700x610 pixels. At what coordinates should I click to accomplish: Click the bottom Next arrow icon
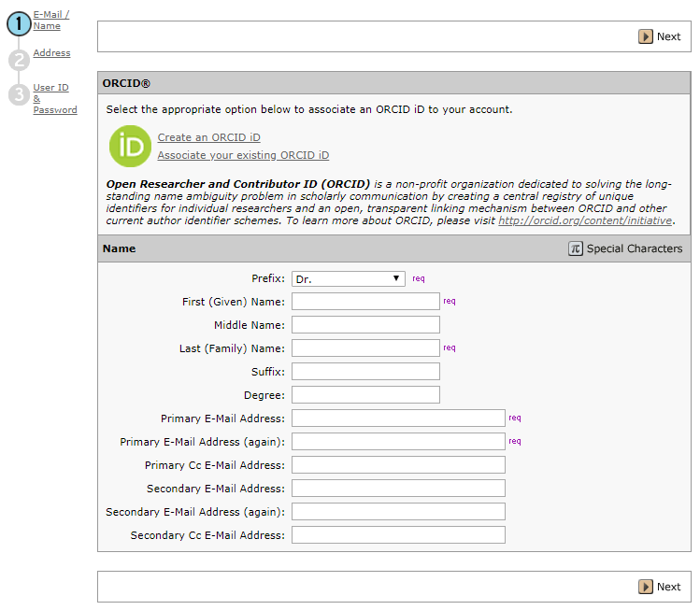[646, 587]
